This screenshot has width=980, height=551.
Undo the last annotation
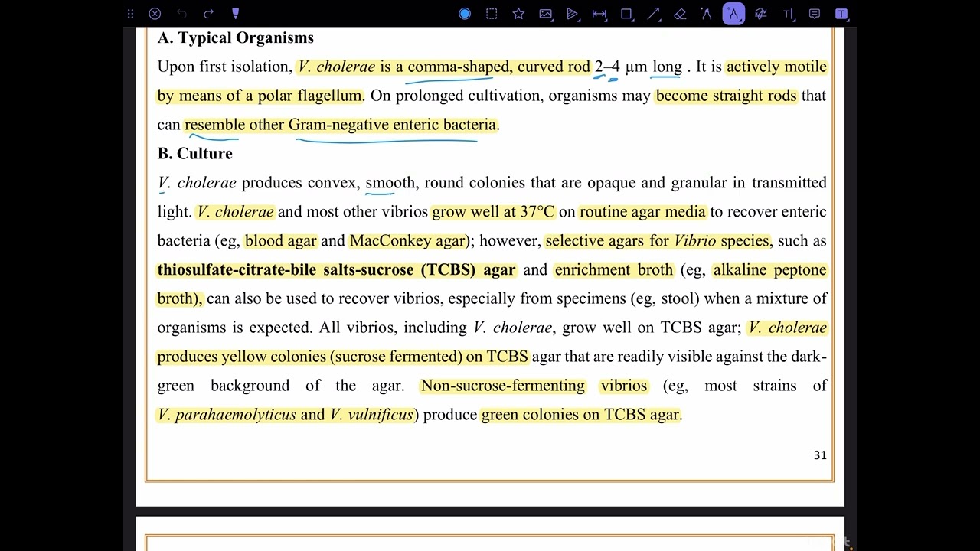pos(181,14)
